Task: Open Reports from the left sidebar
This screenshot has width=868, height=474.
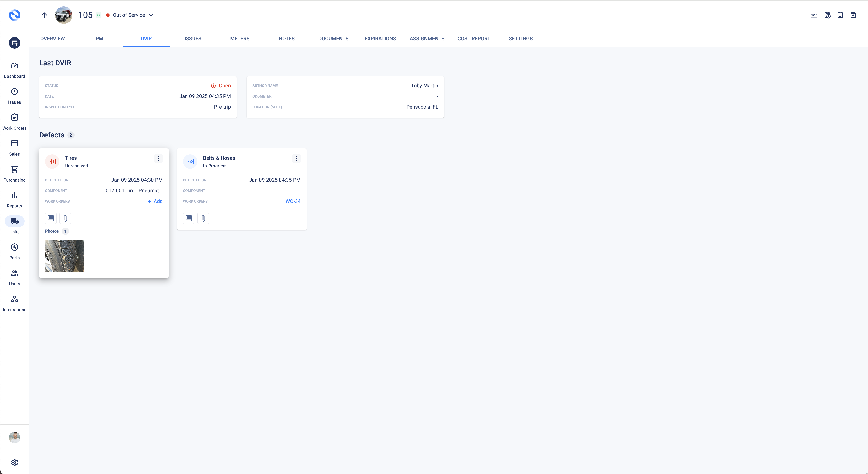Action: (x=14, y=199)
